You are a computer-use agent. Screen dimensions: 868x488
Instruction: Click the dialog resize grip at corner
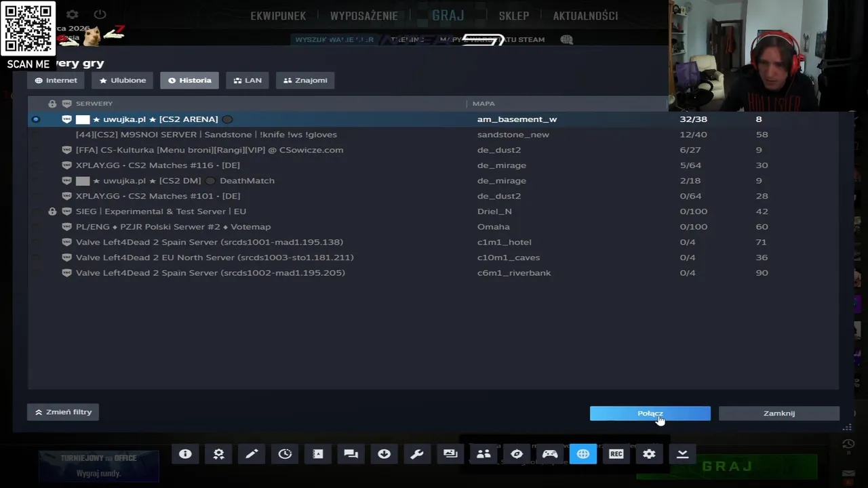(x=847, y=427)
